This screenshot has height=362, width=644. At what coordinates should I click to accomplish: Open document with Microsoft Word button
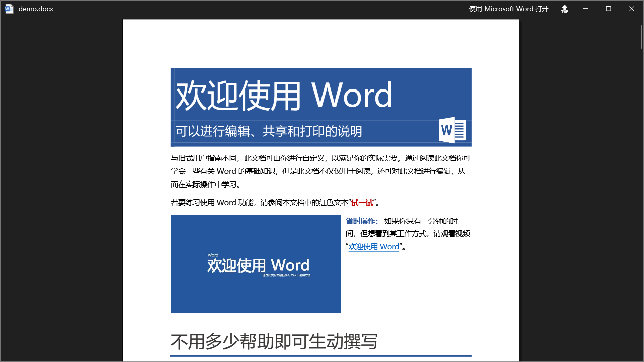[509, 9]
